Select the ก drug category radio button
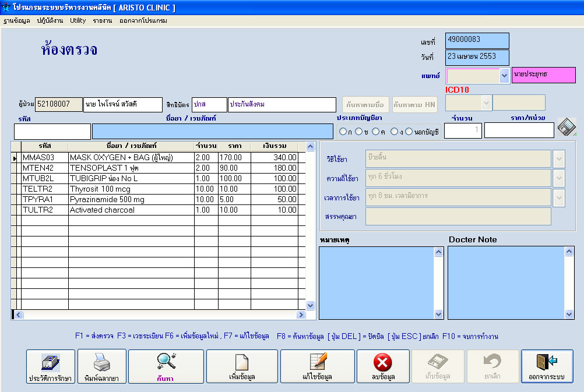584x392 pixels. (x=343, y=132)
